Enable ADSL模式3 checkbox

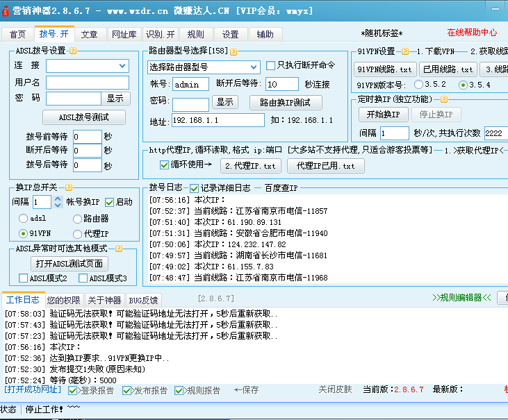tap(83, 278)
